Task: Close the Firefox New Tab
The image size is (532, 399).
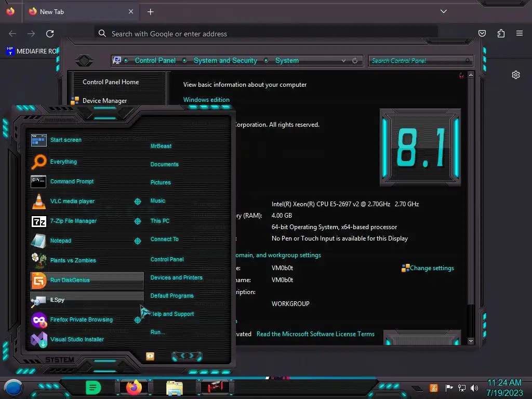Action: [130, 11]
